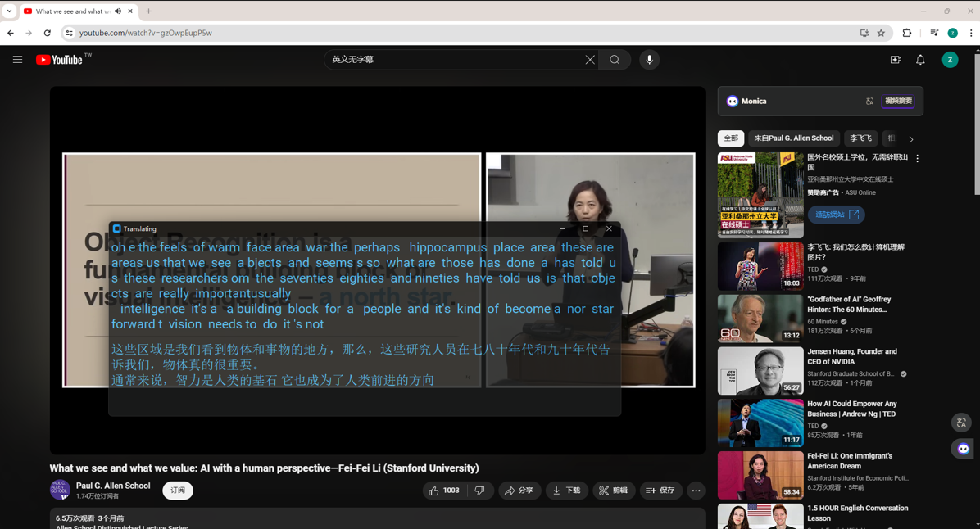Select the 全部 filter chip

[x=730, y=138]
